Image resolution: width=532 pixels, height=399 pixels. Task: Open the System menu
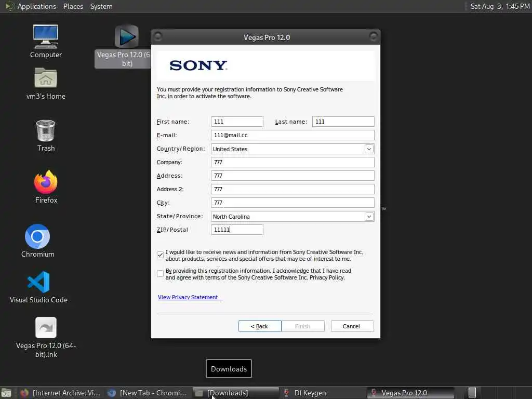[x=101, y=6]
